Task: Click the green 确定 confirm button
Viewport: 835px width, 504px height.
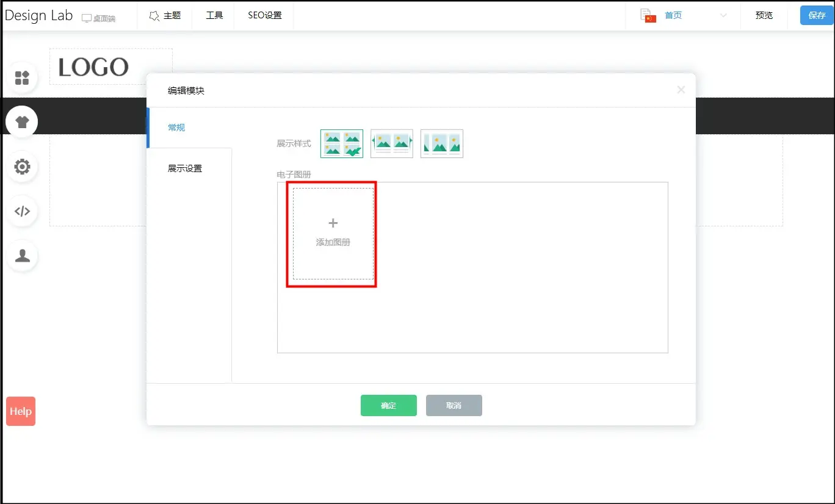Action: point(388,406)
